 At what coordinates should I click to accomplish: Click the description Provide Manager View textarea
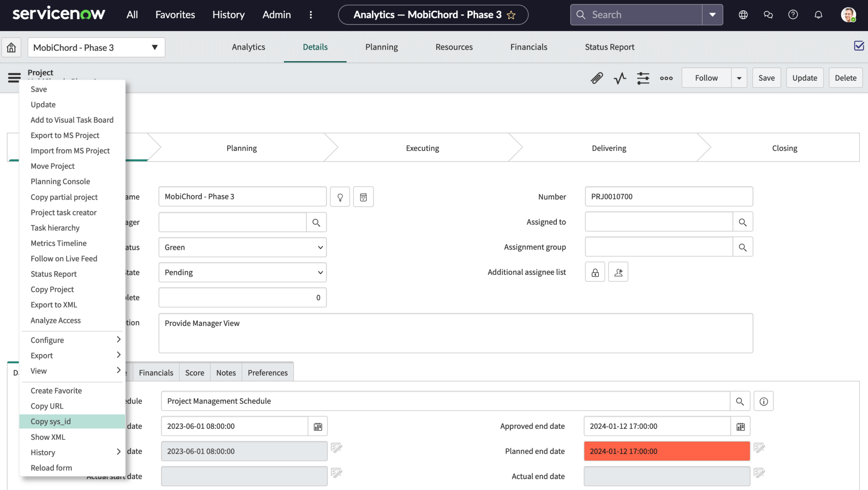[456, 333]
